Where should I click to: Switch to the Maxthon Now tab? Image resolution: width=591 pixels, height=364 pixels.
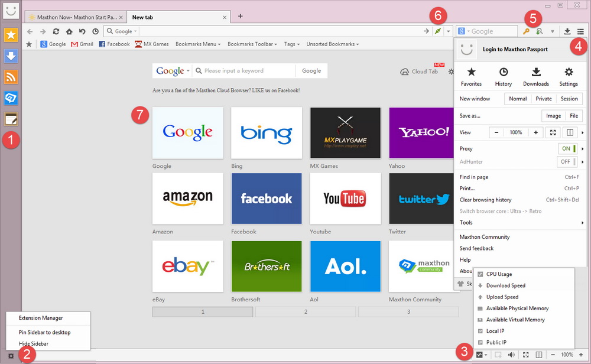76,17
